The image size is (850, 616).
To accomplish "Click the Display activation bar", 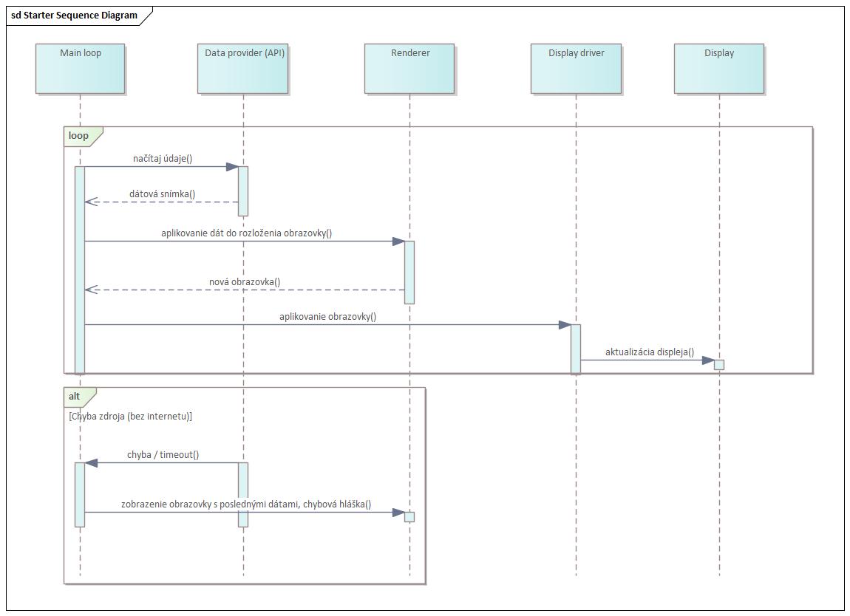I will pos(718,365).
